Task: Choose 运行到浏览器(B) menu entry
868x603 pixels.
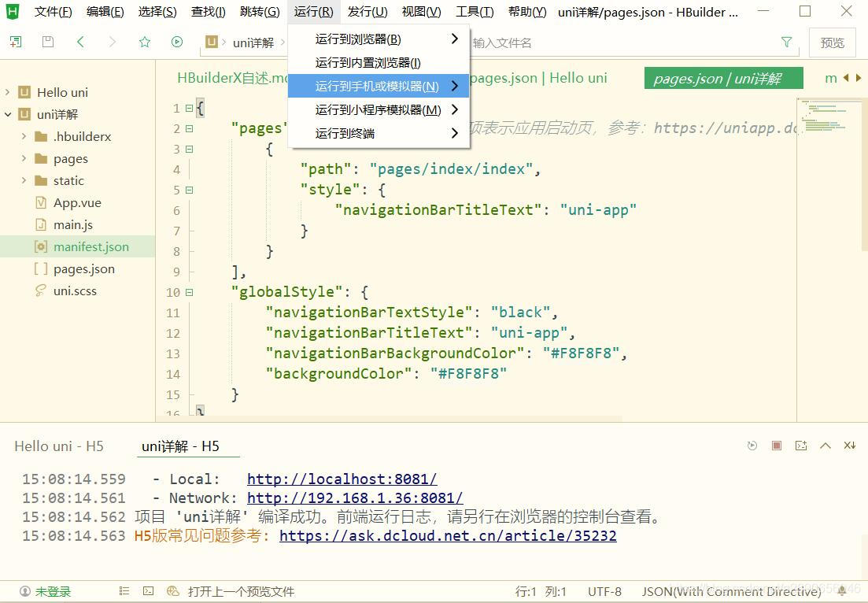Action: click(x=379, y=39)
